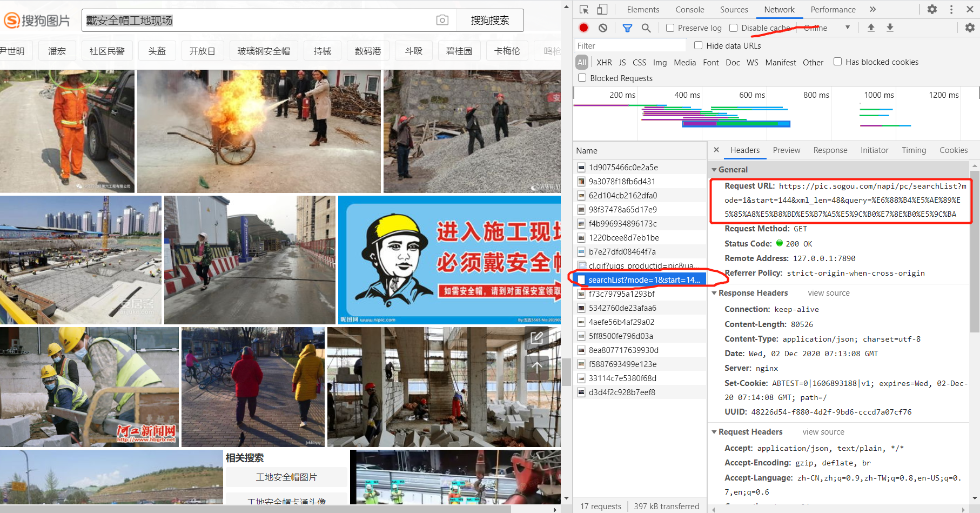Clear the network request log
Viewport: 980px width, 513px height.
pyautogui.click(x=602, y=28)
